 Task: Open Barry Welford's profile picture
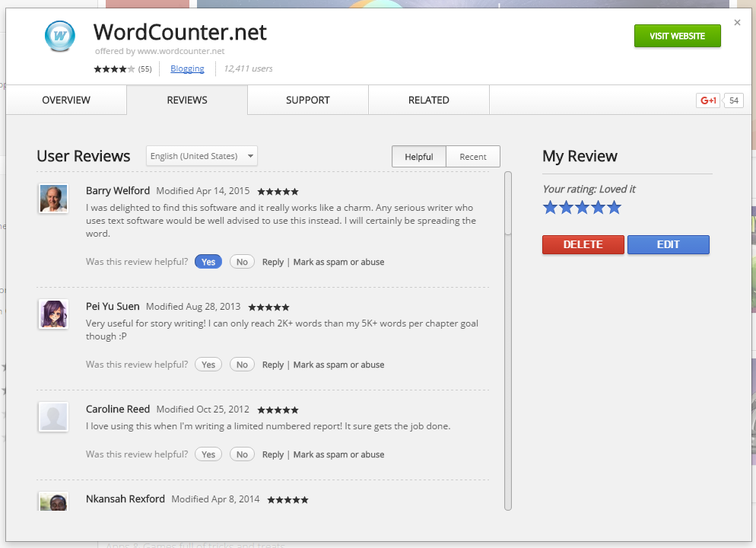(x=53, y=198)
